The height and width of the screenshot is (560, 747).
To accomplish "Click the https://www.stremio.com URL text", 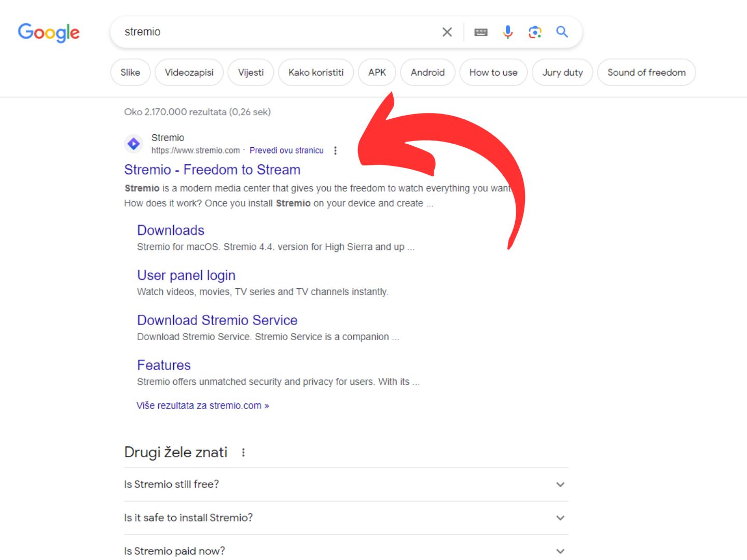I will coord(196,150).
